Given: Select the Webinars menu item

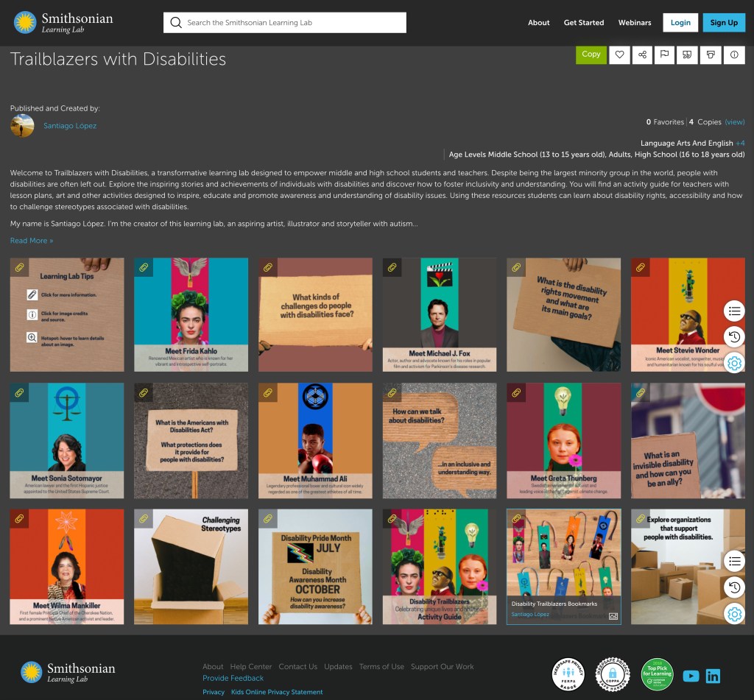Looking at the screenshot, I should tap(634, 23).
